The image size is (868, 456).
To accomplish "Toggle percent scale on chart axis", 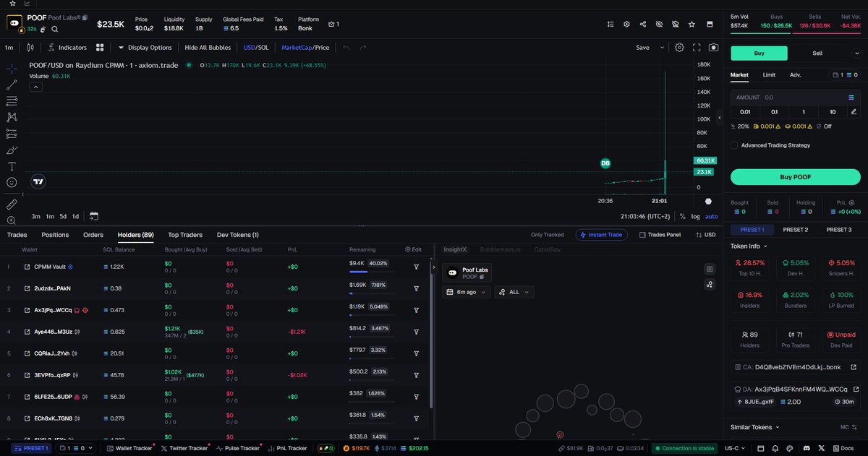I will click(x=682, y=216).
